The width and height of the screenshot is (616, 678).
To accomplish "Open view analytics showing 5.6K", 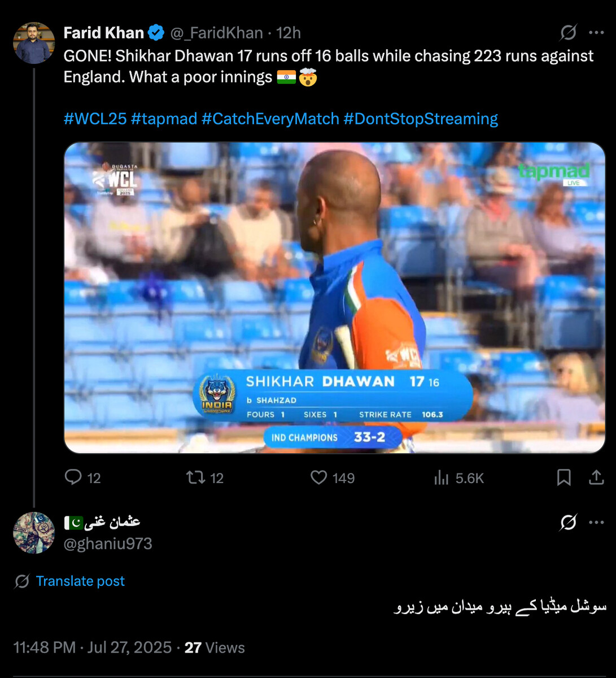I will (x=442, y=478).
